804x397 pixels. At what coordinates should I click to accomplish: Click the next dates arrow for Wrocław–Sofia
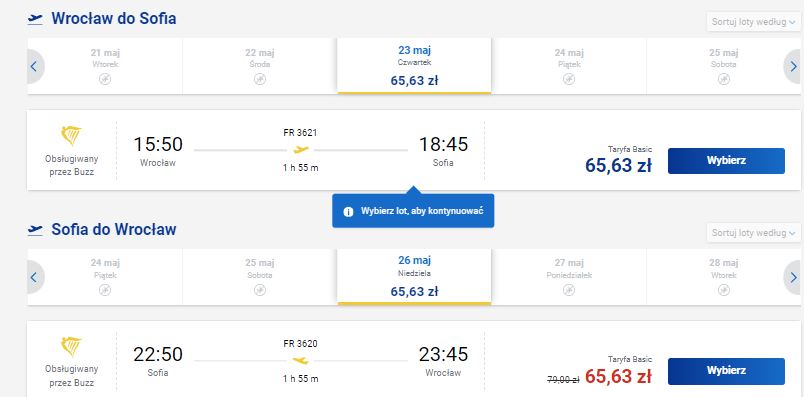[x=793, y=66]
